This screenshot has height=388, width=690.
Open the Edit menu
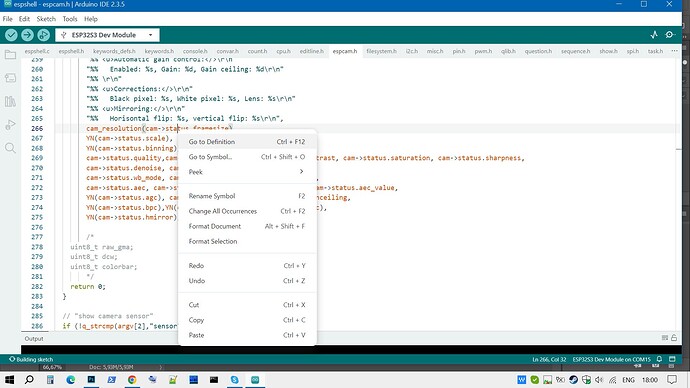pos(24,19)
